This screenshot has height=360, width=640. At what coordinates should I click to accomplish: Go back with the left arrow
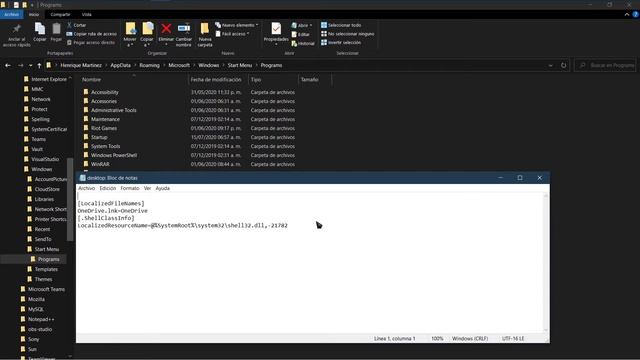click(x=8, y=65)
